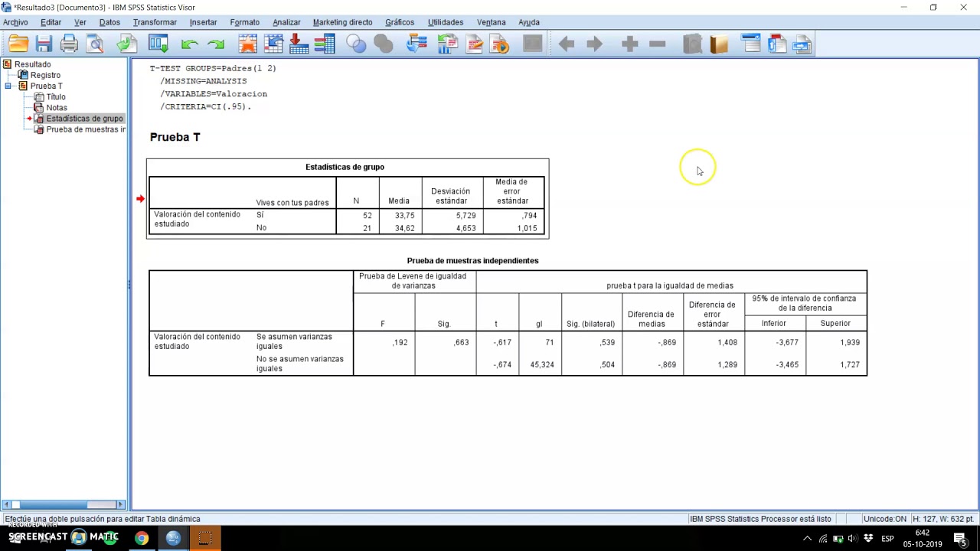Open the Utilidades menu
980x551 pixels.
[446, 22]
